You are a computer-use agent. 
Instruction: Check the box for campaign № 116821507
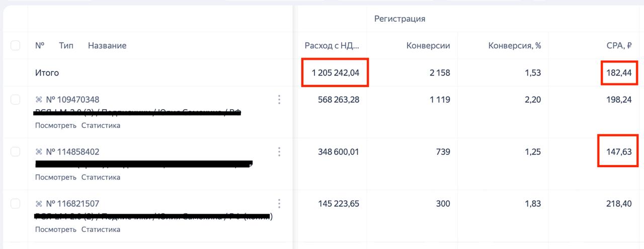(x=16, y=204)
